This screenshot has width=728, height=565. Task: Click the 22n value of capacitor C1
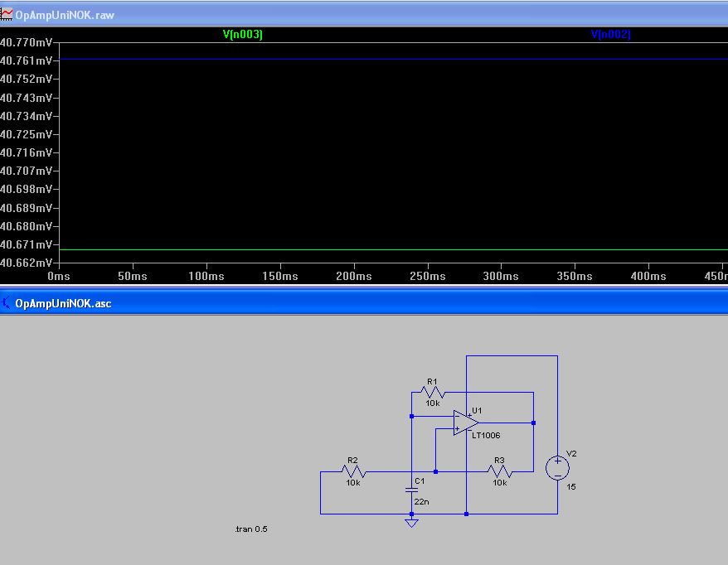pyautogui.click(x=420, y=502)
